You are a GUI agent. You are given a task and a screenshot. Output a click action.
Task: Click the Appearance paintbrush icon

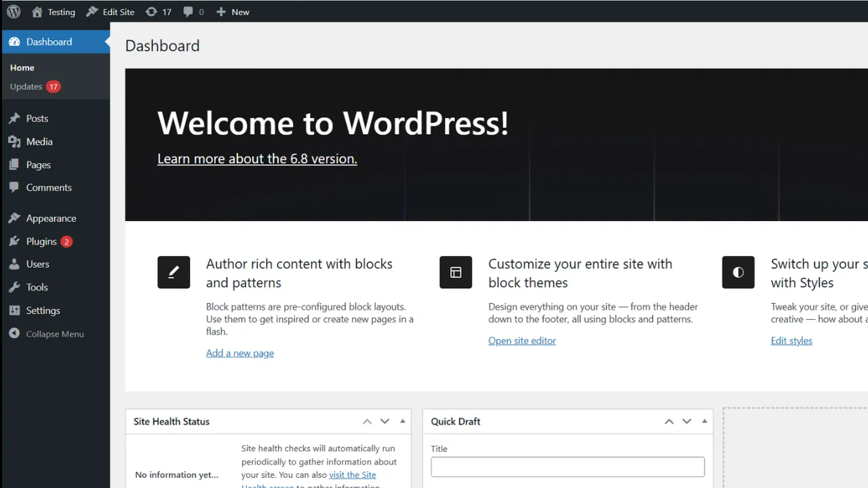pos(14,218)
